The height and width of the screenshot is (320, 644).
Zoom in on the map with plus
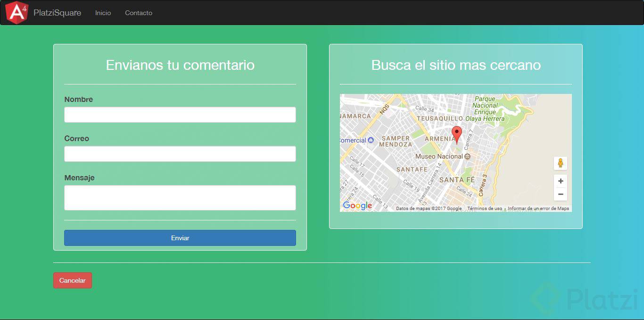point(561,181)
